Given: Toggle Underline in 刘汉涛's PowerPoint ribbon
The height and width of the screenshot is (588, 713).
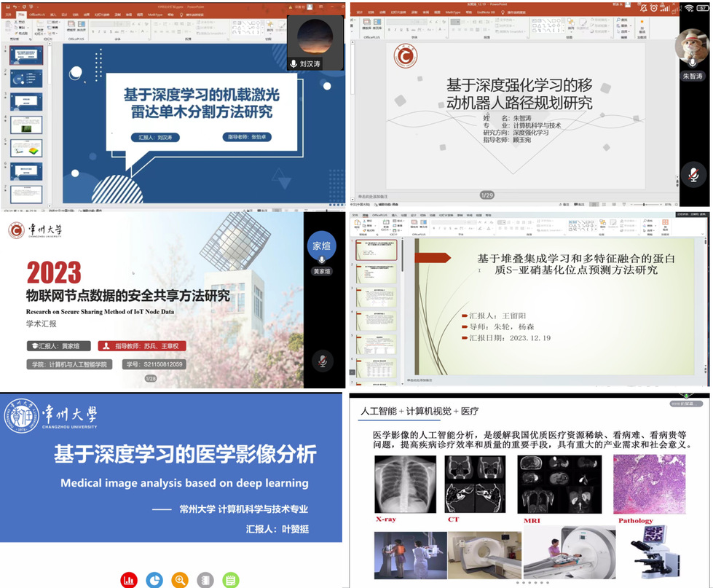Looking at the screenshot, I should [x=105, y=31].
